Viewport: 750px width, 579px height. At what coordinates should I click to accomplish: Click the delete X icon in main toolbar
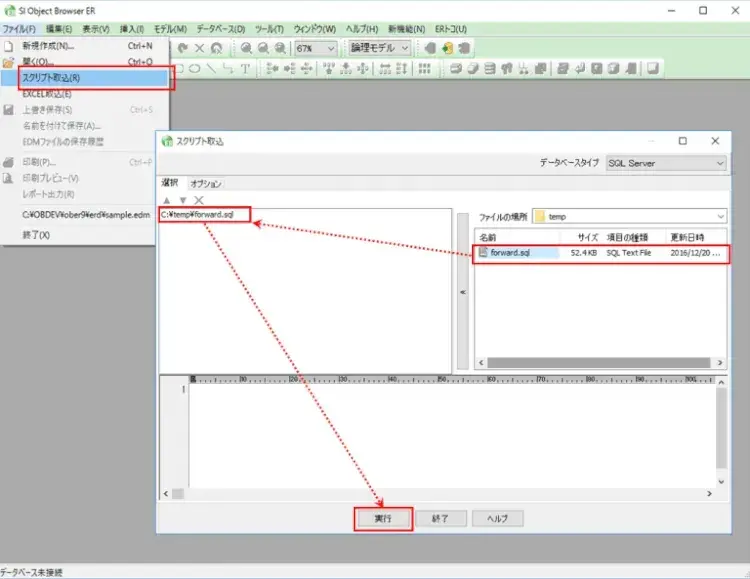pyautogui.click(x=199, y=48)
